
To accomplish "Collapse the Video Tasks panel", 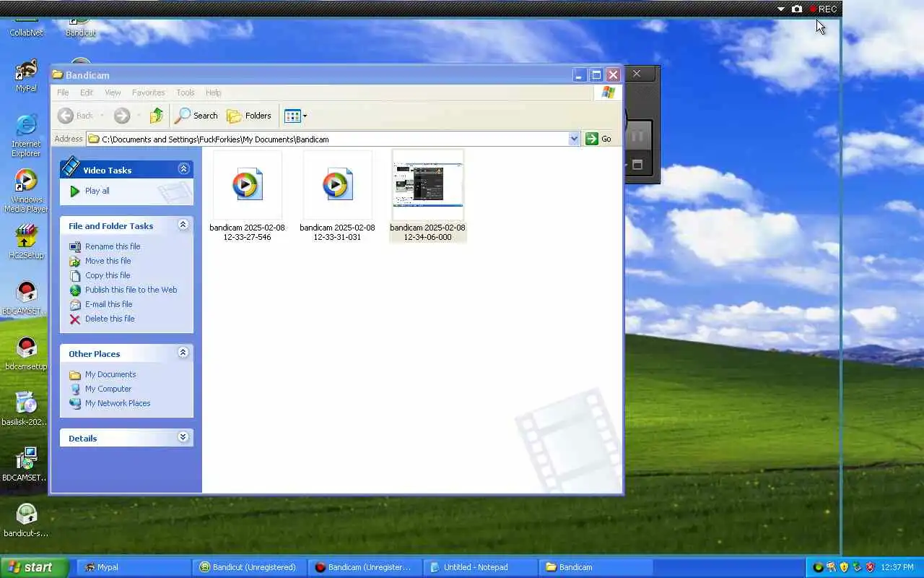I will coord(183,169).
